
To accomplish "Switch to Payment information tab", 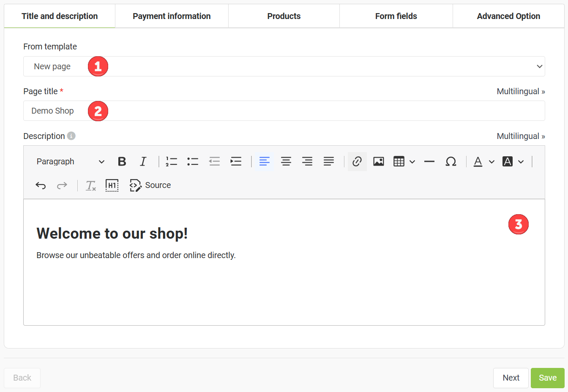I will click(x=172, y=16).
